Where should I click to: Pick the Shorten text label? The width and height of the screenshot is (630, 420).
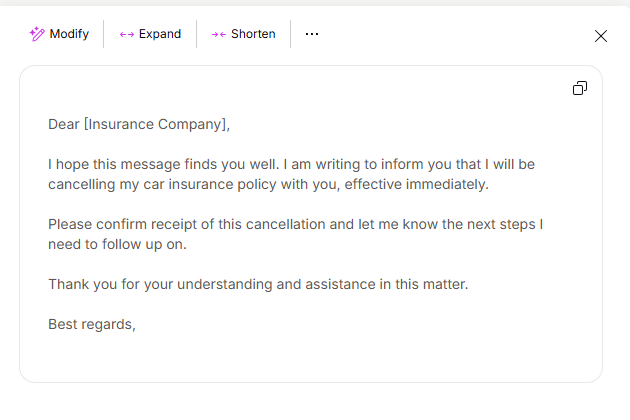coord(253,34)
